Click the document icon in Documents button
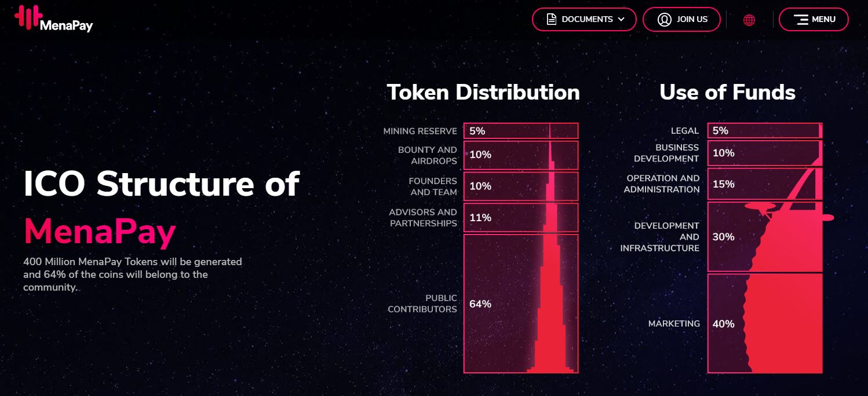The image size is (868, 396). (x=552, y=20)
